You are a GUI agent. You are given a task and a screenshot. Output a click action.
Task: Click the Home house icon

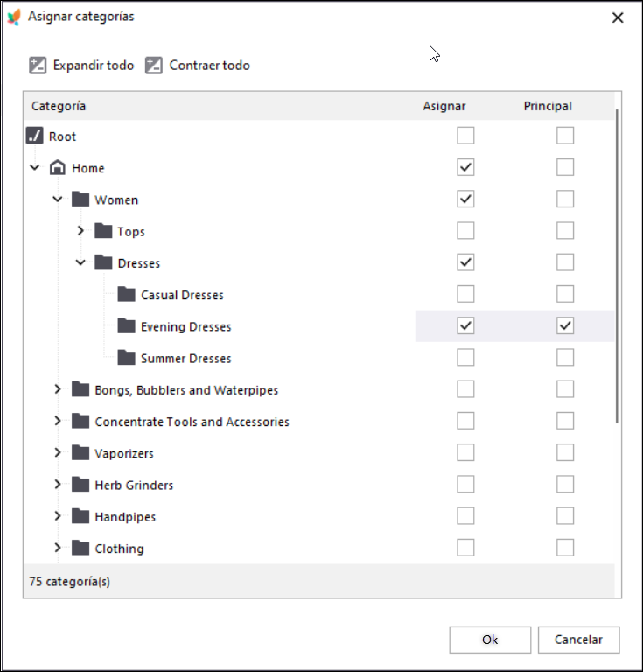(x=58, y=168)
